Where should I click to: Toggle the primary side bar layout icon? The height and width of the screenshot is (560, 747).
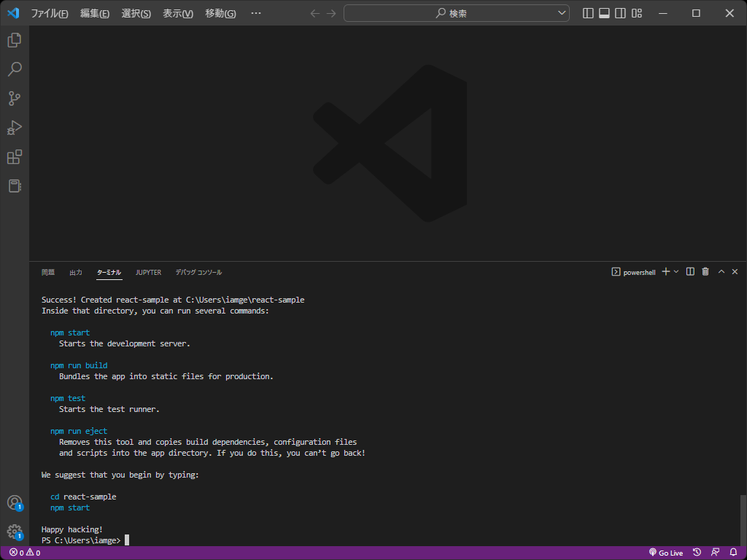[588, 13]
